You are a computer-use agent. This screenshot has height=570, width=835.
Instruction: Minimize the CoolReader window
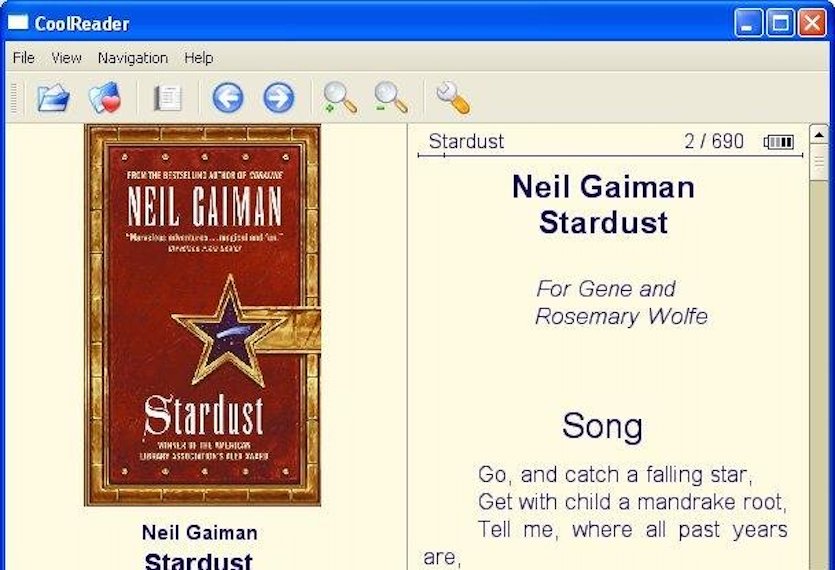pyautogui.click(x=748, y=23)
